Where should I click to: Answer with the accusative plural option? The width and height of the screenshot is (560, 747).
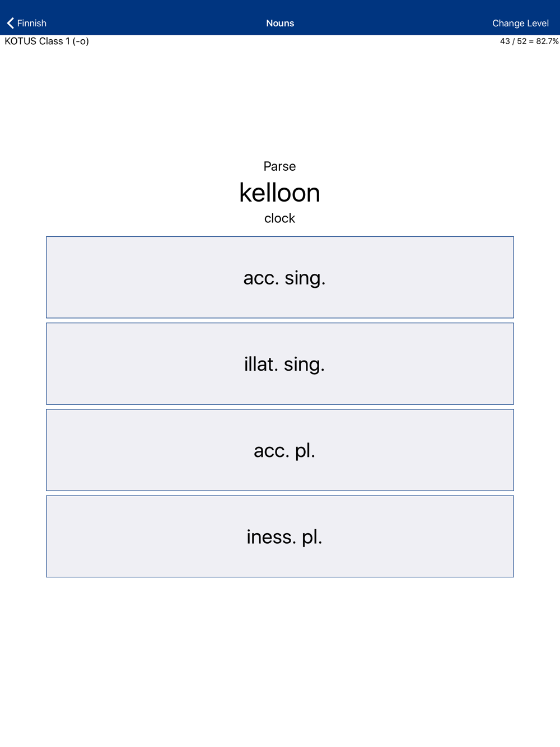pos(280,450)
